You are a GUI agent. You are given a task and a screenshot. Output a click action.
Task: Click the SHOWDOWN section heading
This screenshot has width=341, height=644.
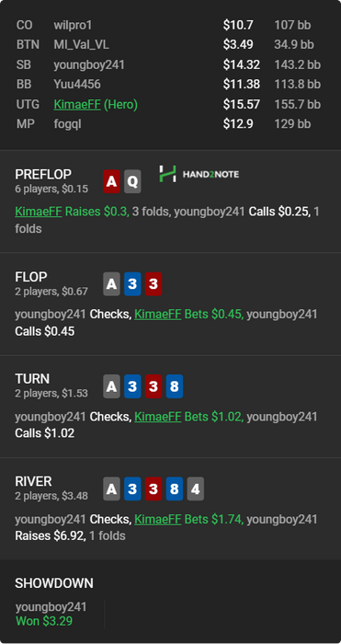pyautogui.click(x=54, y=583)
